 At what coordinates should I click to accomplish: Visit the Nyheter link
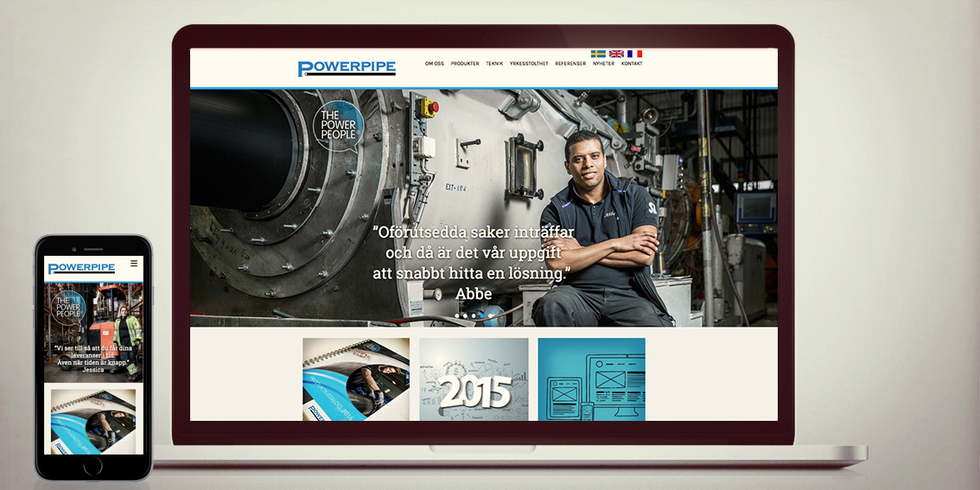pos(603,64)
